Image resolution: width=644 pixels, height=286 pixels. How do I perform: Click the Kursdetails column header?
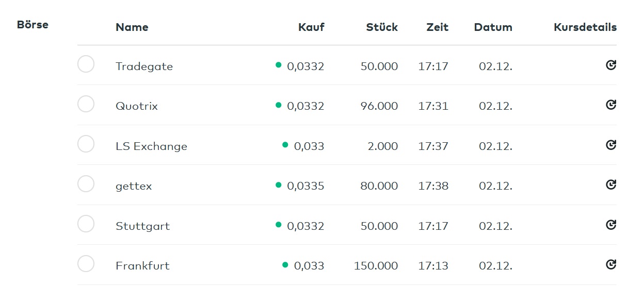pyautogui.click(x=585, y=27)
